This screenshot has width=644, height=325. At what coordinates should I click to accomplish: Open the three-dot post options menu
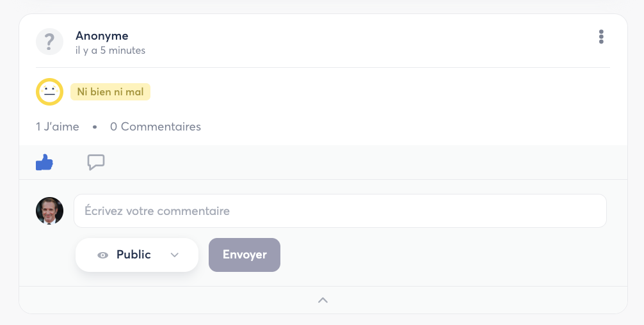click(x=600, y=37)
